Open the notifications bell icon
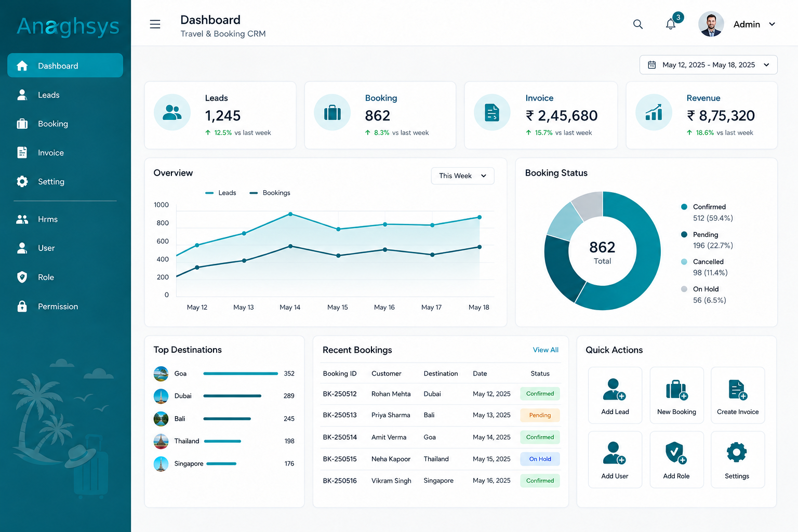Viewport: 798px width, 532px height. click(671, 24)
